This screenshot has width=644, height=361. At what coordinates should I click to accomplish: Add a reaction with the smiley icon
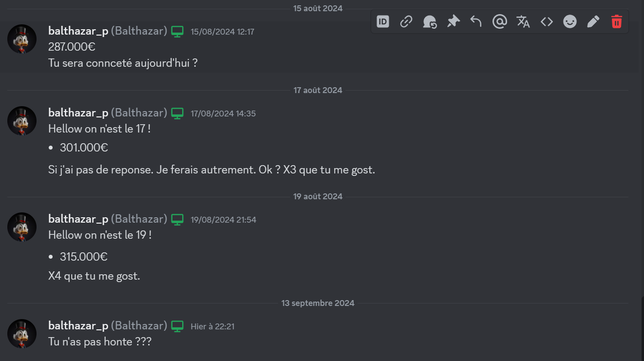click(x=570, y=21)
